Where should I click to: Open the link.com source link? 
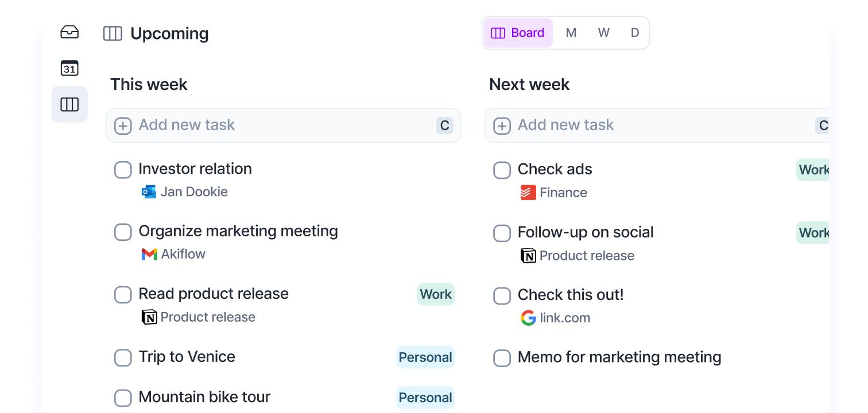pos(565,318)
